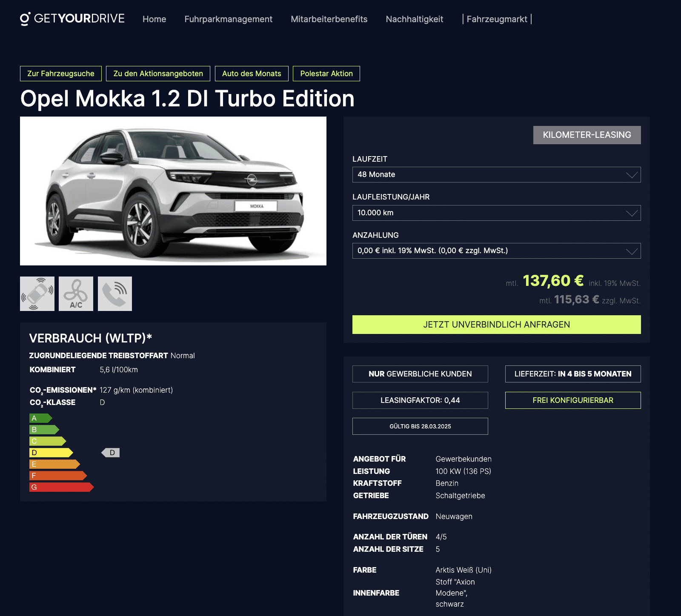Screen dimensions: 681x616
Task: Click the A/C air conditioning icon
Action: (76, 294)
